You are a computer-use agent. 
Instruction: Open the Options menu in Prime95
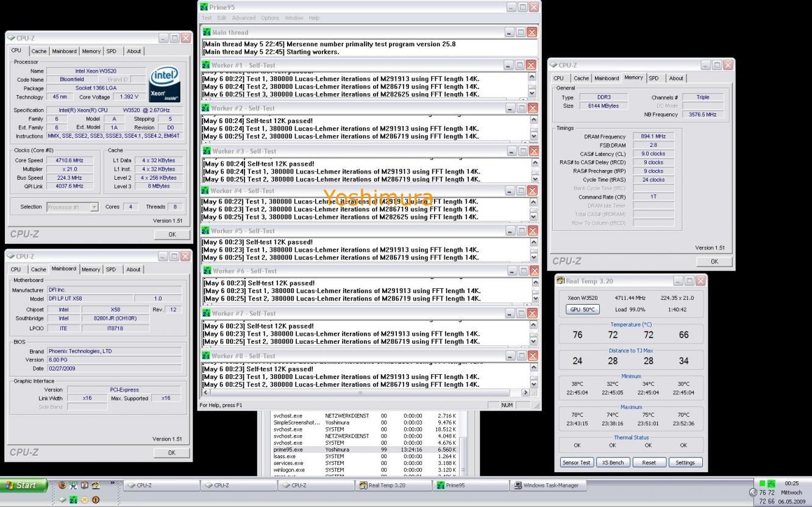270,18
